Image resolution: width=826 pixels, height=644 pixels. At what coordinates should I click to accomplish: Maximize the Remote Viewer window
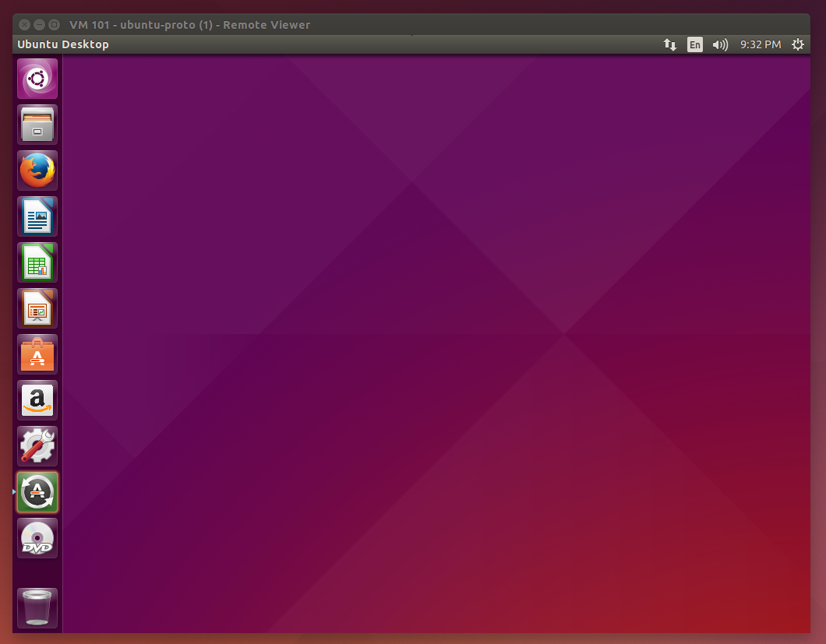(54, 25)
